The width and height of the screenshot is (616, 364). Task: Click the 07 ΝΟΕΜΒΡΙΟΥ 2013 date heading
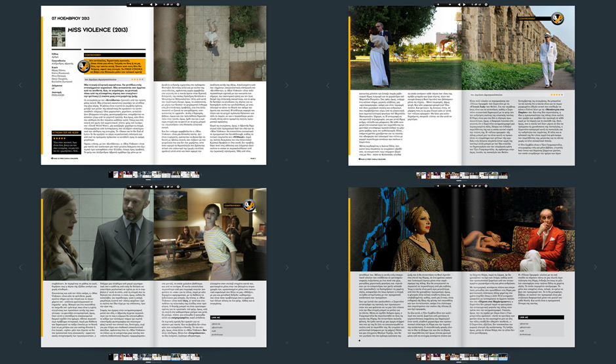tap(71, 18)
